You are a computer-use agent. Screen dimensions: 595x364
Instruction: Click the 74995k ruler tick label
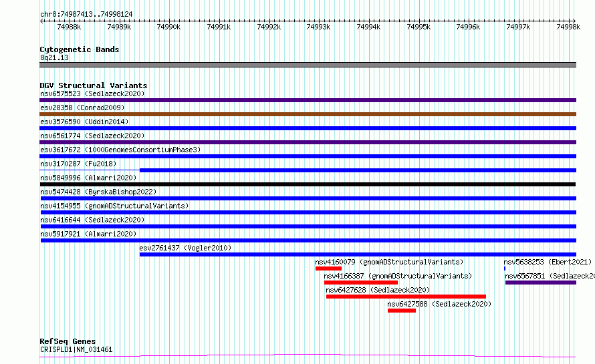click(x=419, y=27)
